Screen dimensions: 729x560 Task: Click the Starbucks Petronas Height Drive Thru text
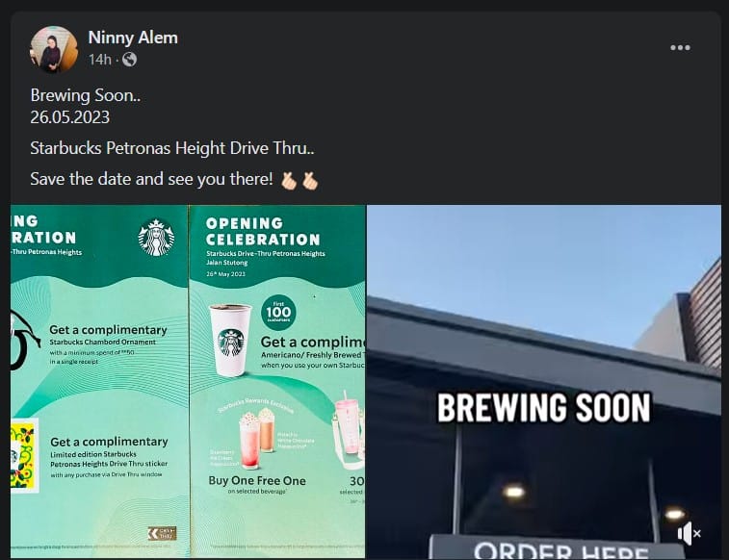pos(172,148)
